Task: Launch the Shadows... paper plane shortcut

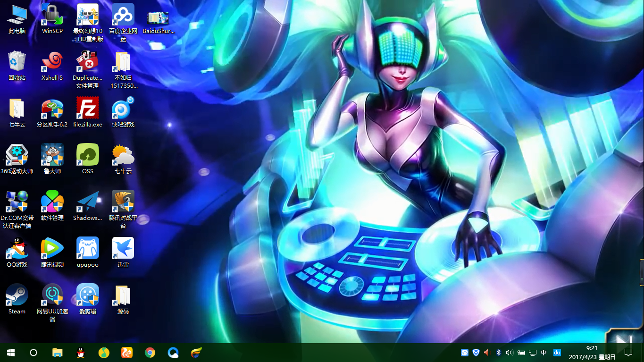Action: (88, 206)
